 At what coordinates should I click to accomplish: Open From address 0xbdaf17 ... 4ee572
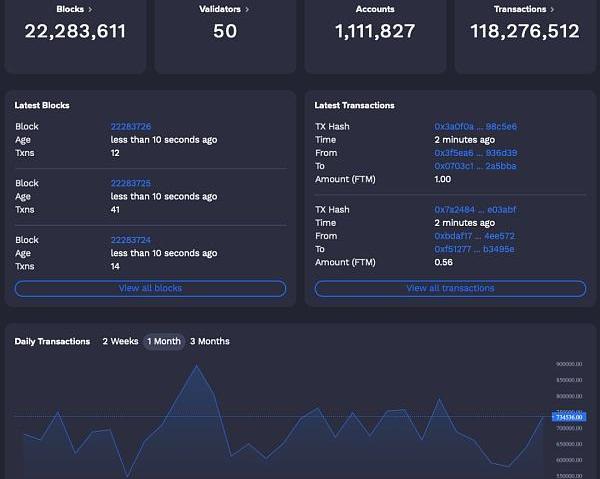(475, 236)
